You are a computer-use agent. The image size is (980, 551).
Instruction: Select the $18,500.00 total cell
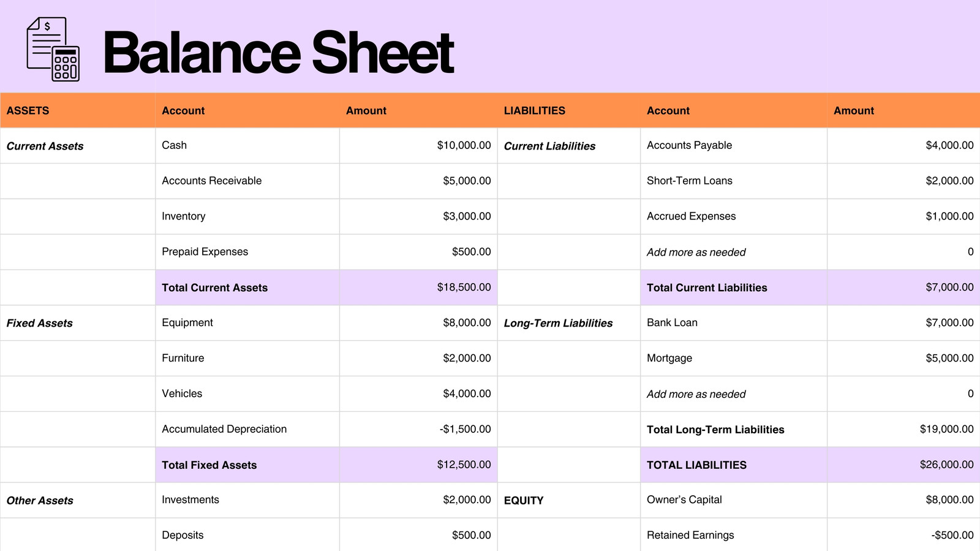click(x=418, y=287)
